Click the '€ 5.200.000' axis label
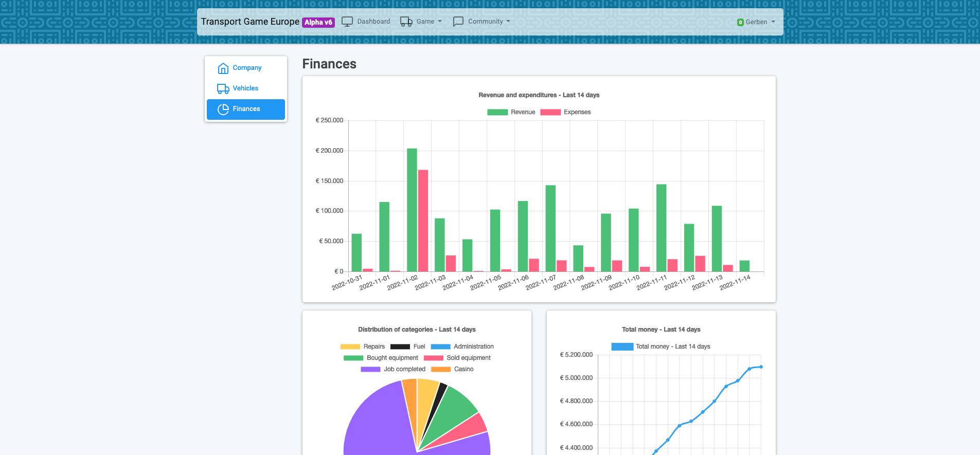This screenshot has height=455, width=980. 576,355
